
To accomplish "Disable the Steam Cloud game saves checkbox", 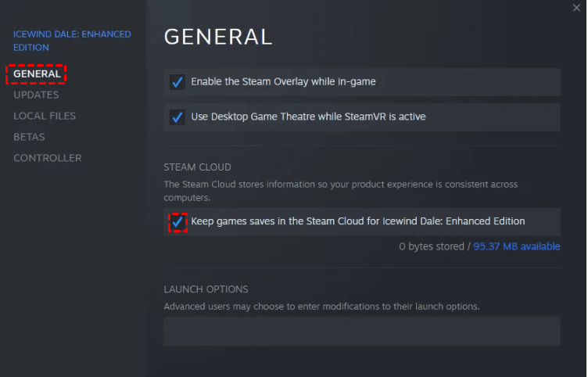I will [177, 222].
